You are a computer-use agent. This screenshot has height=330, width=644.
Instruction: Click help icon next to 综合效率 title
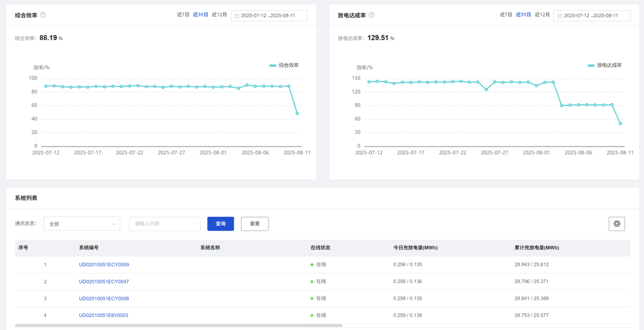point(43,15)
